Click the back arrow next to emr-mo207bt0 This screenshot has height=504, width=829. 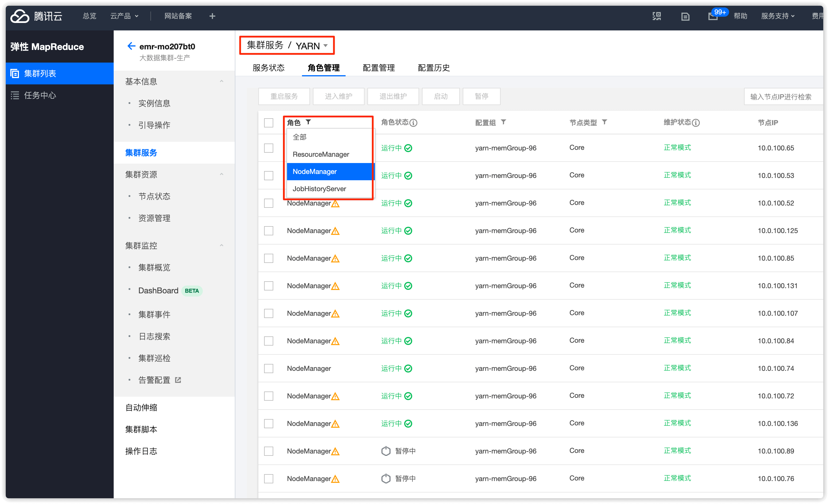[x=131, y=46]
